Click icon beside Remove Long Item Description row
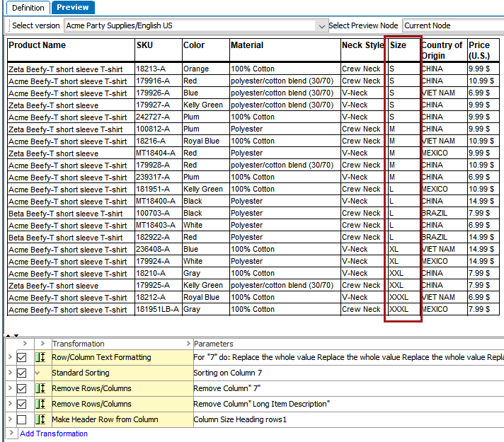The image size is (504, 442). pos(40,404)
